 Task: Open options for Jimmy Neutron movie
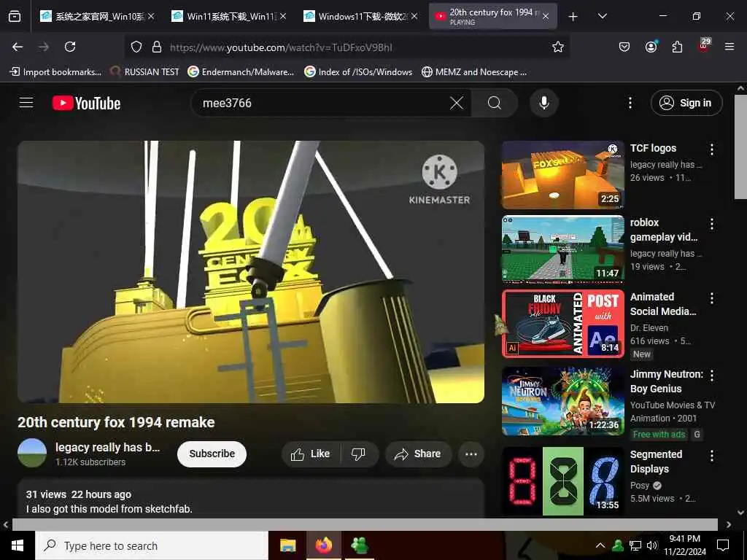(712, 376)
